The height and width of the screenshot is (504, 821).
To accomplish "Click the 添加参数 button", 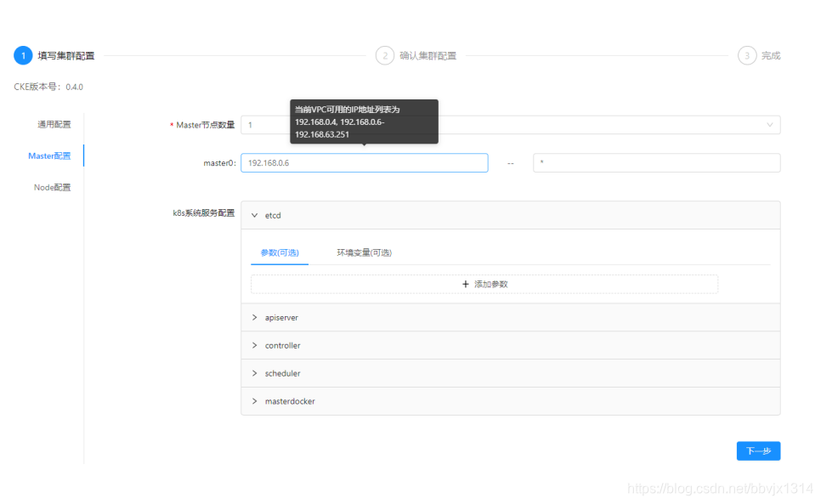I will [484, 283].
